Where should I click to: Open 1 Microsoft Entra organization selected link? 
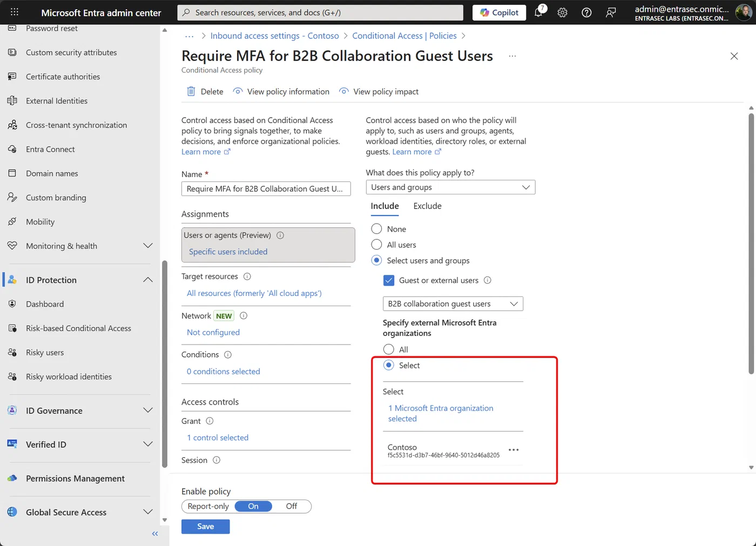[441, 413]
